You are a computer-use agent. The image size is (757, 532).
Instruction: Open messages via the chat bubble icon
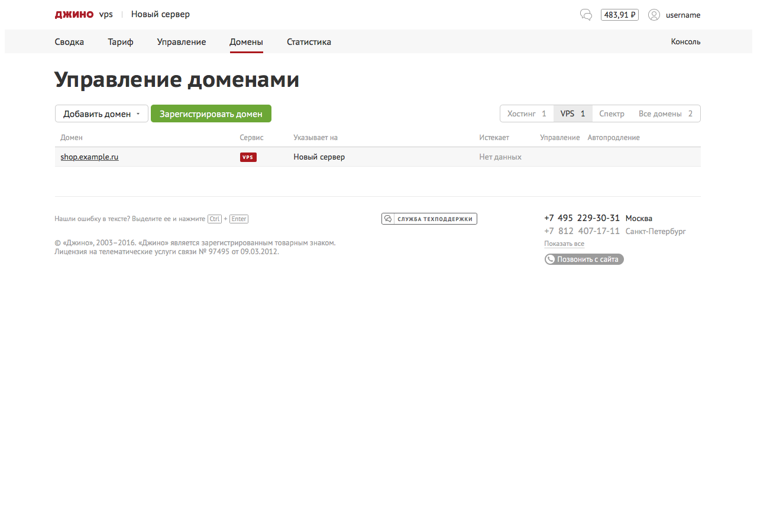tap(585, 14)
